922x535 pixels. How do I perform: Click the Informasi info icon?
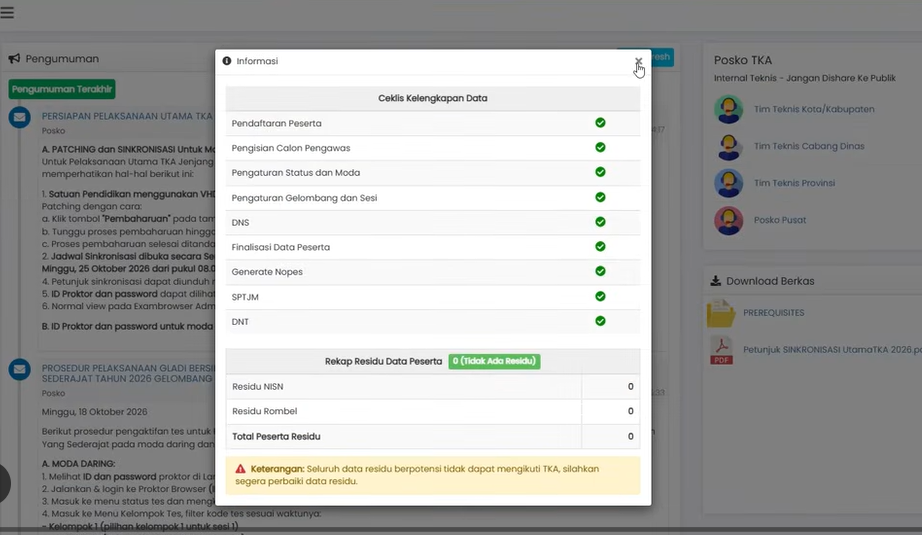227,61
